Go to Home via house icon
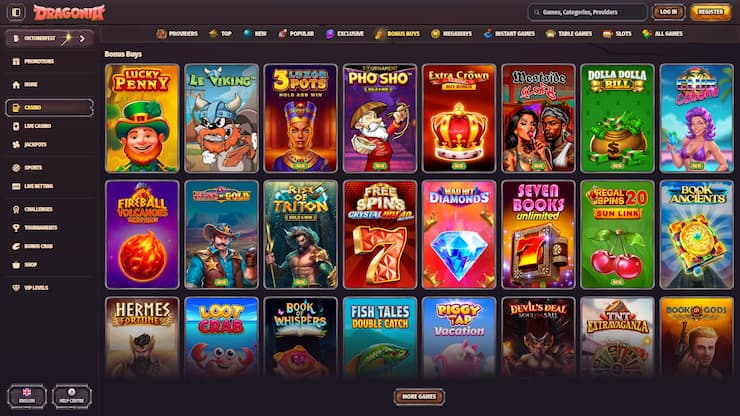Image resolution: width=740 pixels, height=416 pixels. coord(16,85)
